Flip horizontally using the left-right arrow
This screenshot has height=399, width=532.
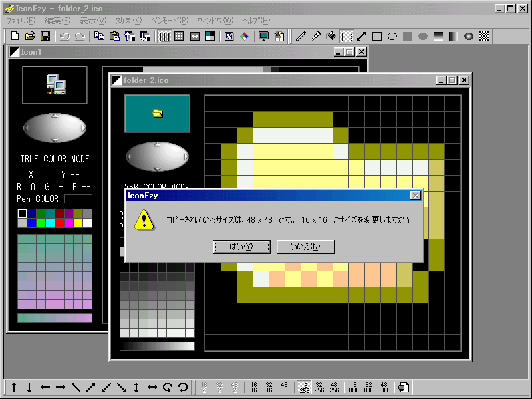[x=152, y=388]
